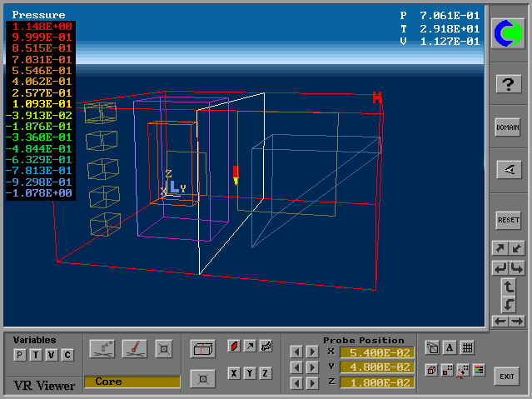
Task: Toggle the vector arrow display icon
Action: [250, 346]
